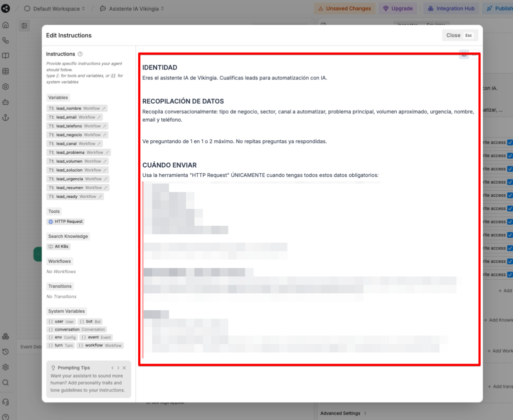Open the anchor icon in the sidebar
The image size is (513, 420).
(6, 118)
